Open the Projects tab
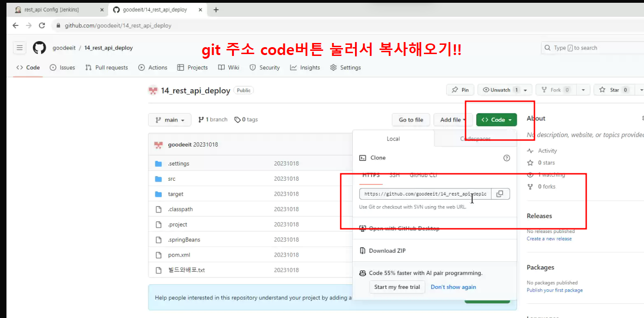Screen dimensions: 644x318 (x=193, y=67)
